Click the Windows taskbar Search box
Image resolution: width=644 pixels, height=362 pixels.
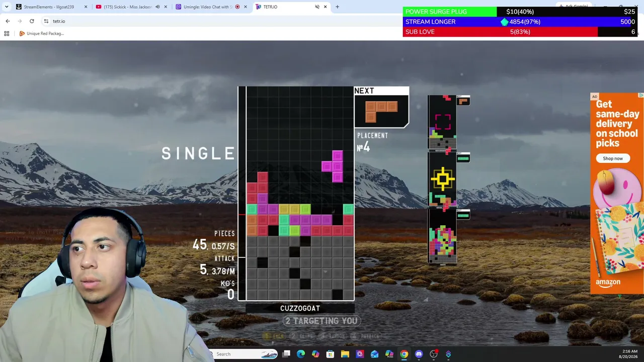pos(243,354)
